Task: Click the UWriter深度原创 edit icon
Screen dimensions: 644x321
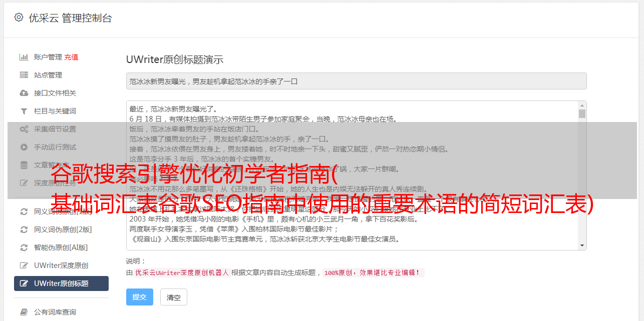Action: coord(24,265)
